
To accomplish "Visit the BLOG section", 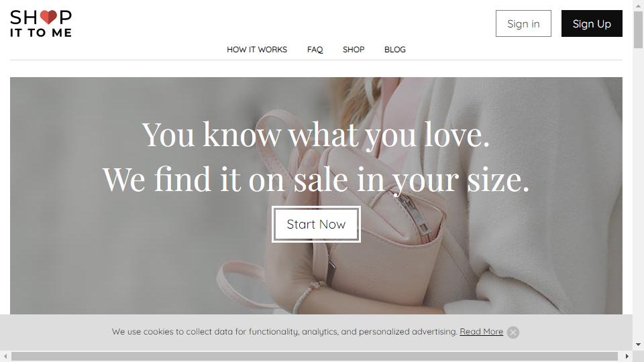I will (394, 49).
